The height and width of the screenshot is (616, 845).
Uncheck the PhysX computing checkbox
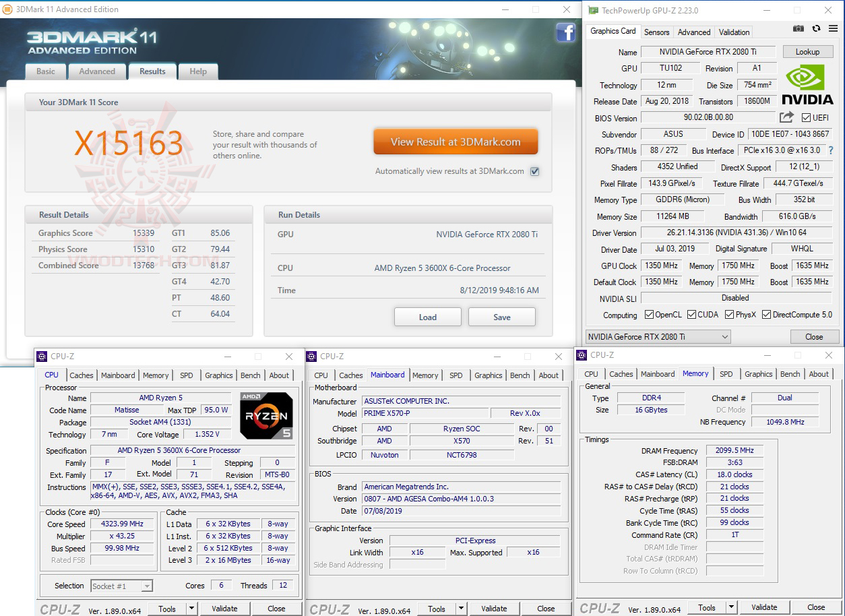click(729, 315)
